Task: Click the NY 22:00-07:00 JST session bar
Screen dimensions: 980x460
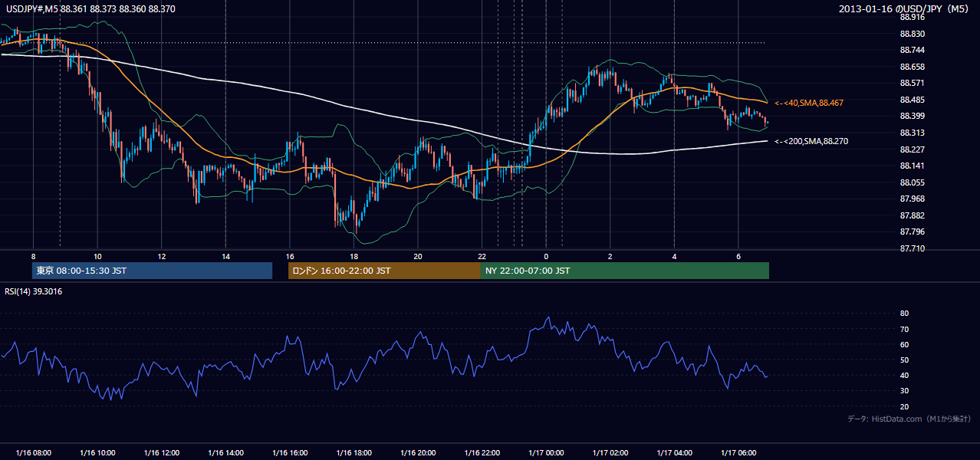Action: click(x=625, y=271)
